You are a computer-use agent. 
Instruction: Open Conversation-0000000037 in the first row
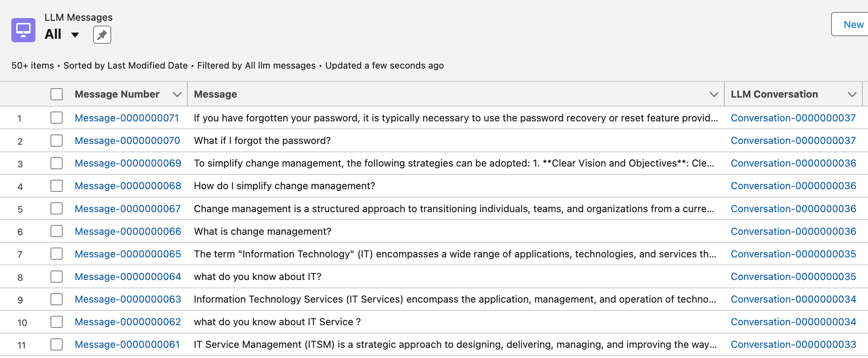(x=793, y=118)
